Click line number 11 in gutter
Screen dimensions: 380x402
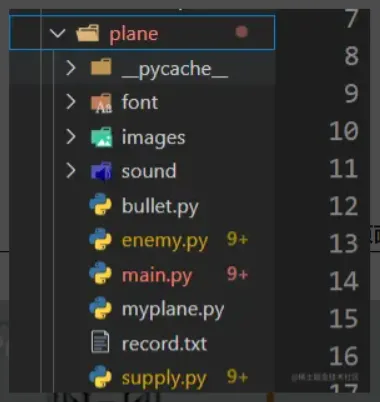coord(344,168)
